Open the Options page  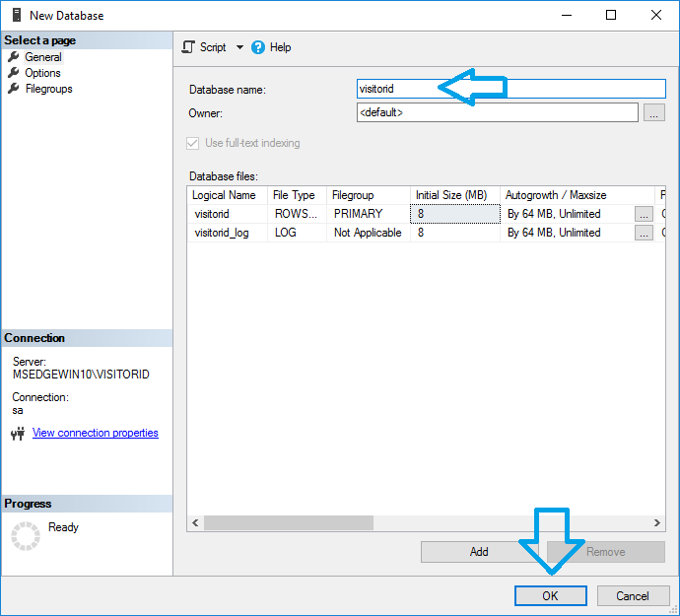[x=42, y=73]
